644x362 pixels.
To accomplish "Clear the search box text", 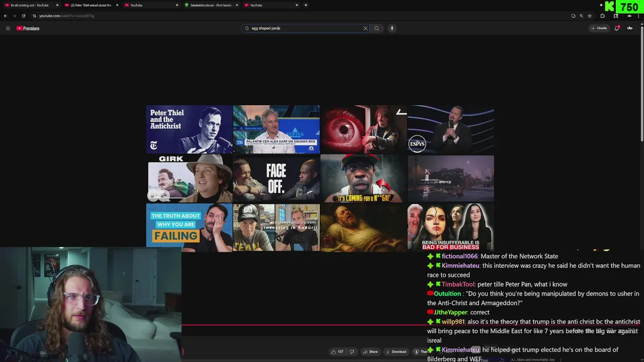I will coord(365,28).
